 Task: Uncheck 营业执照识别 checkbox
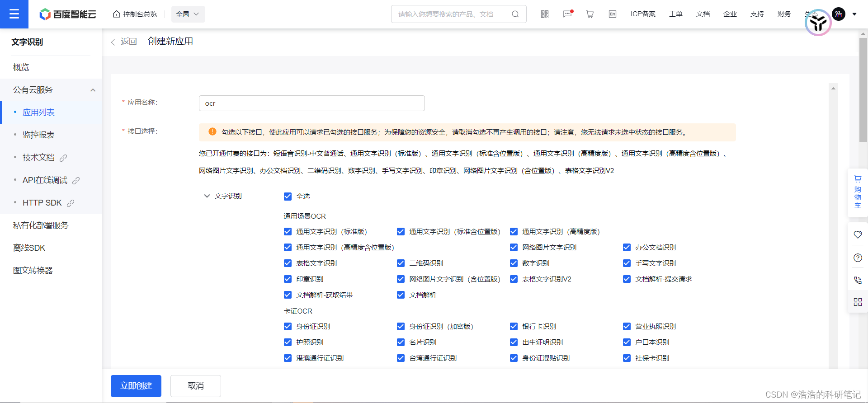click(x=627, y=326)
